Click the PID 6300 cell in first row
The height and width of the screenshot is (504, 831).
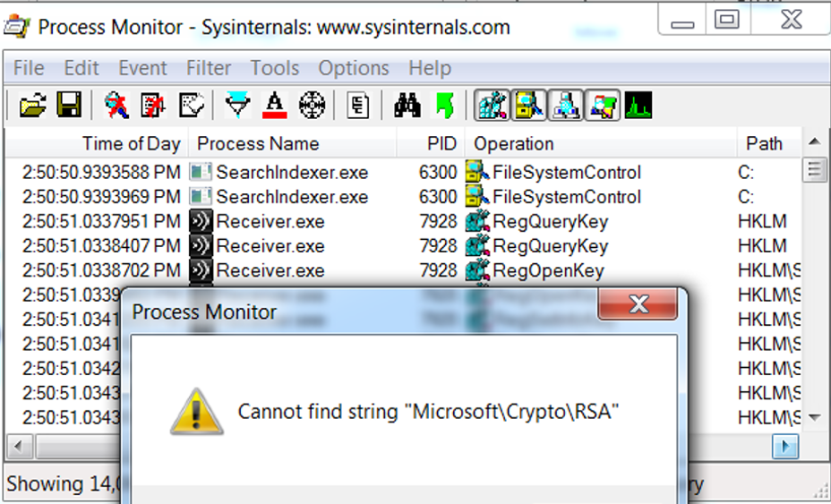coord(438,172)
